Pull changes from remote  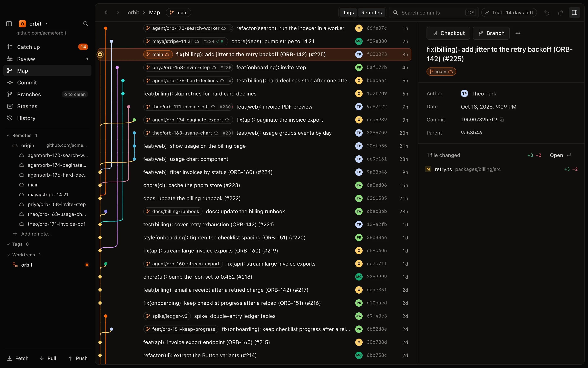tap(48, 358)
